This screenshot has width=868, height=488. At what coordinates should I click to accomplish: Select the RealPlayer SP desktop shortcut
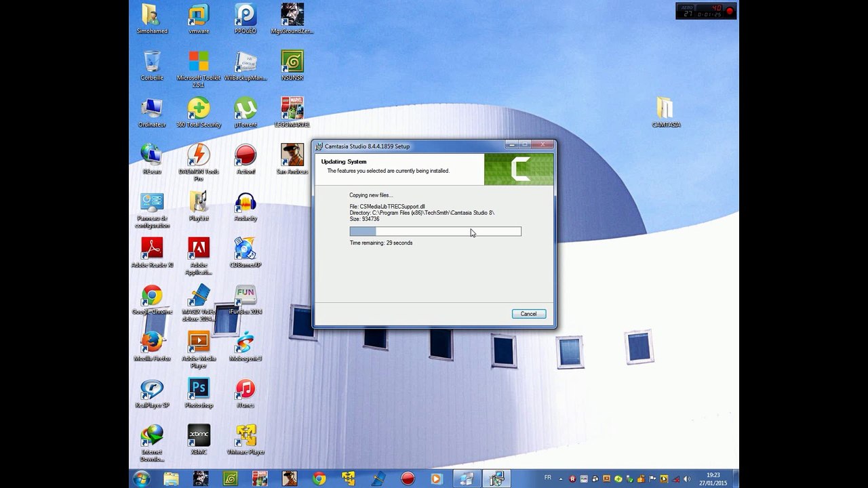click(152, 392)
